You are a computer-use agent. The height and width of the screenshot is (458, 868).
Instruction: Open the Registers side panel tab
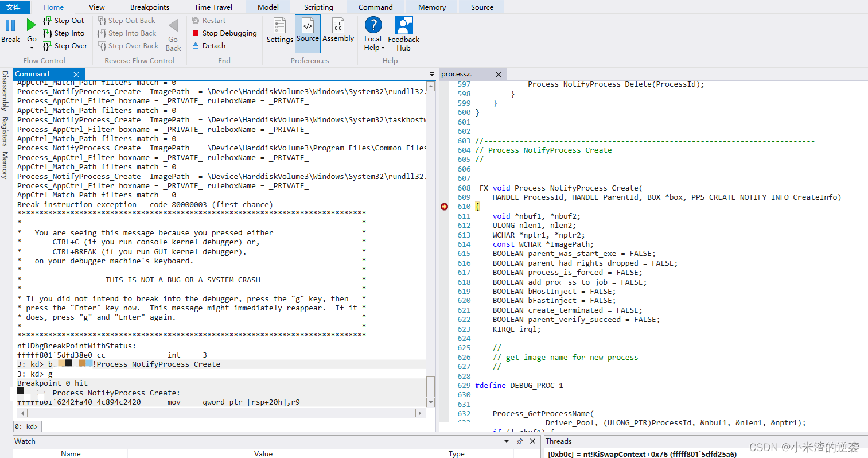tap(5, 131)
